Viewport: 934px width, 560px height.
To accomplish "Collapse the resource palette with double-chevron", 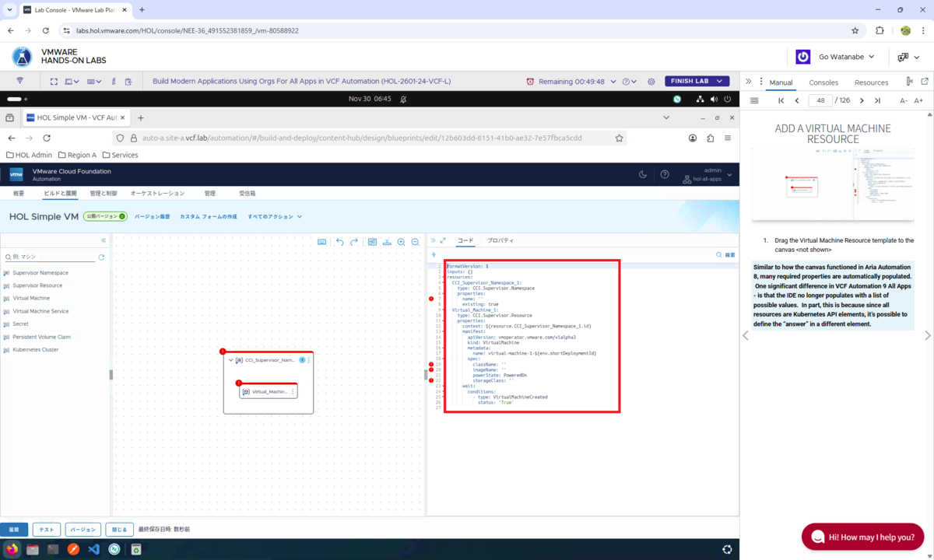I will point(104,240).
